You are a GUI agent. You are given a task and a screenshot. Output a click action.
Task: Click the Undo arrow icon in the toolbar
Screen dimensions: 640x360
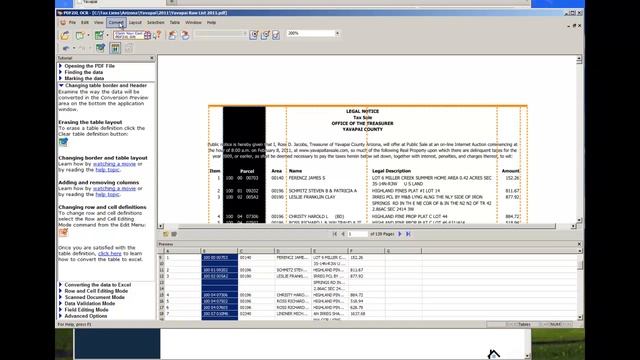click(x=66, y=48)
